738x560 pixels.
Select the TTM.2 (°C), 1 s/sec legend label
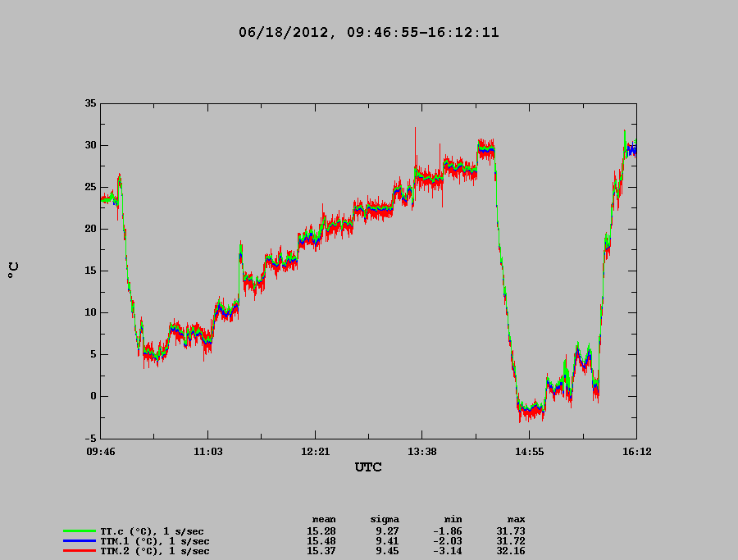tap(155, 551)
